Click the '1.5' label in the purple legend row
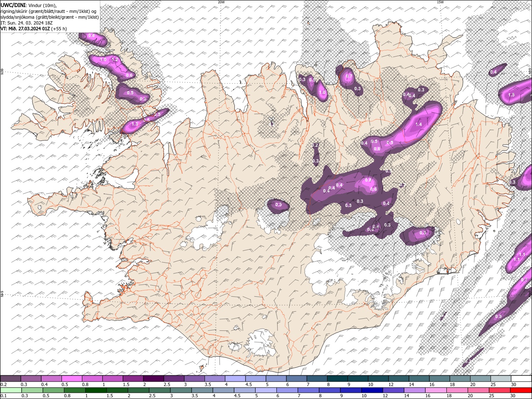 pyautogui.click(x=126, y=384)
